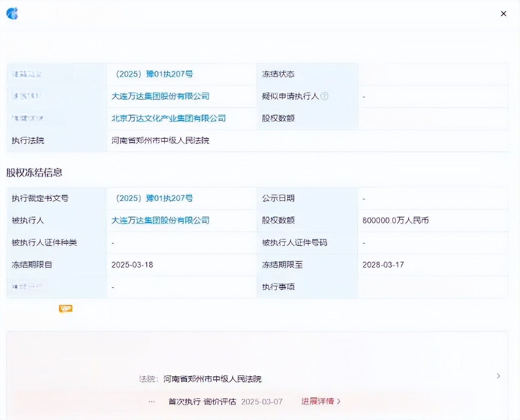Open 大连万达集团股份有限公司 link beside 疑似申请执行人
This screenshot has width=520, height=420.
[x=161, y=96]
